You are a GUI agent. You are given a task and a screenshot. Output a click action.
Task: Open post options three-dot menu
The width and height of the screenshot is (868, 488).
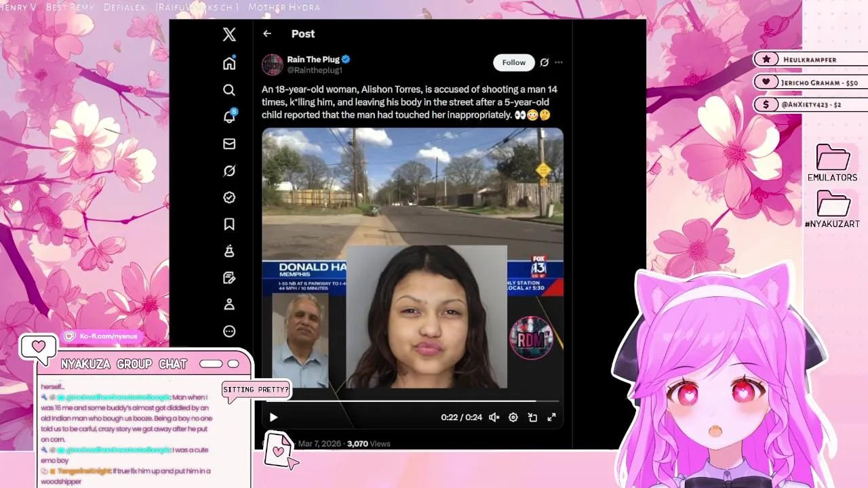559,62
